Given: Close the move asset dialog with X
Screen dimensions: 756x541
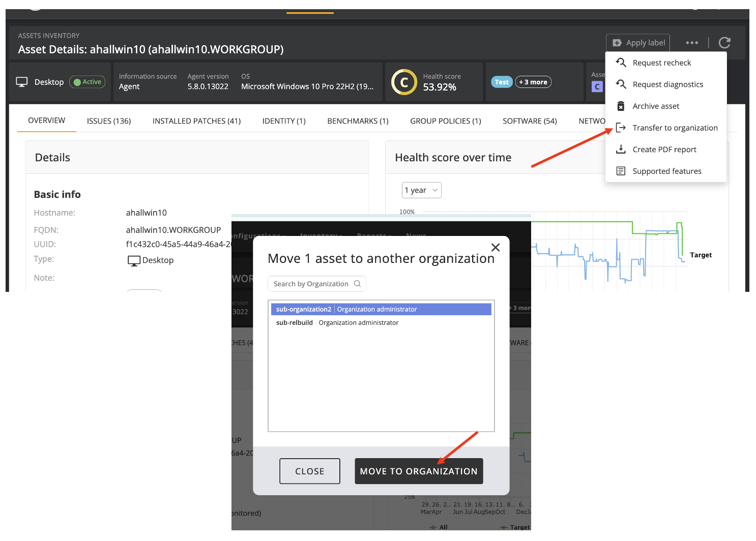Looking at the screenshot, I should pyautogui.click(x=495, y=248).
